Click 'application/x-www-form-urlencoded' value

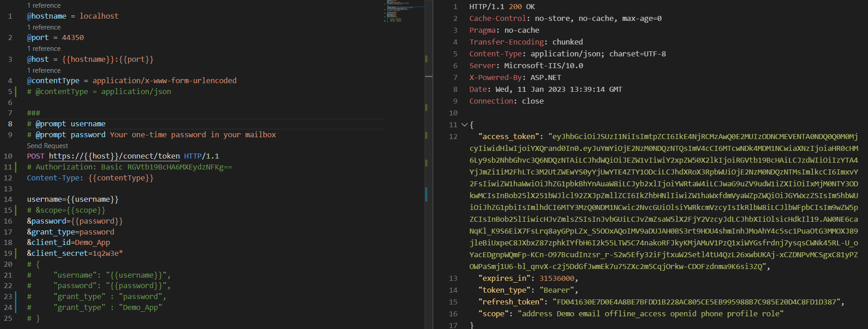[164, 80]
